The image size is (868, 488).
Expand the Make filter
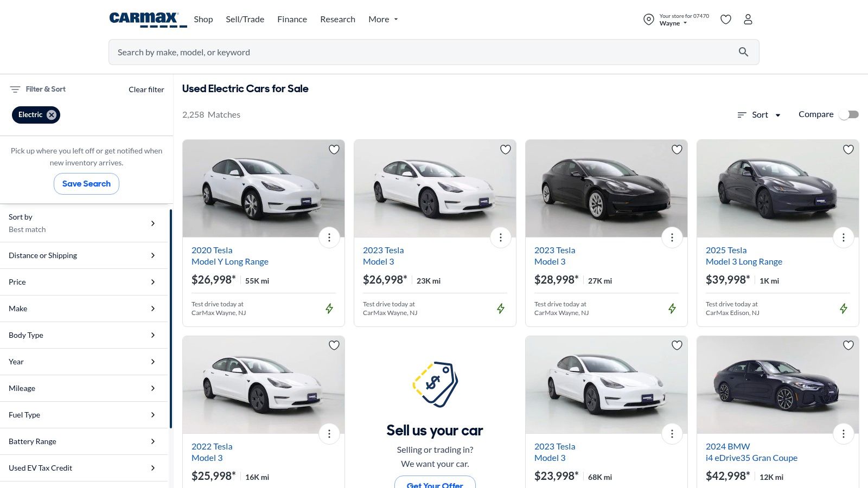84,309
